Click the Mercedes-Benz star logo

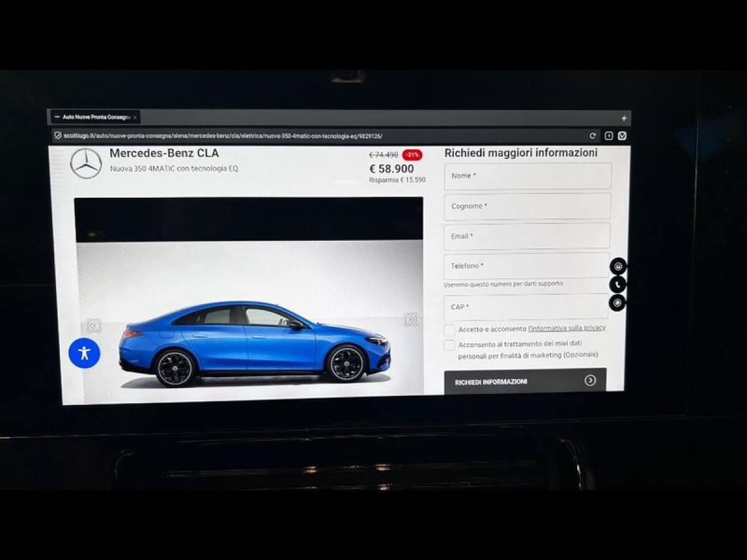(x=86, y=164)
